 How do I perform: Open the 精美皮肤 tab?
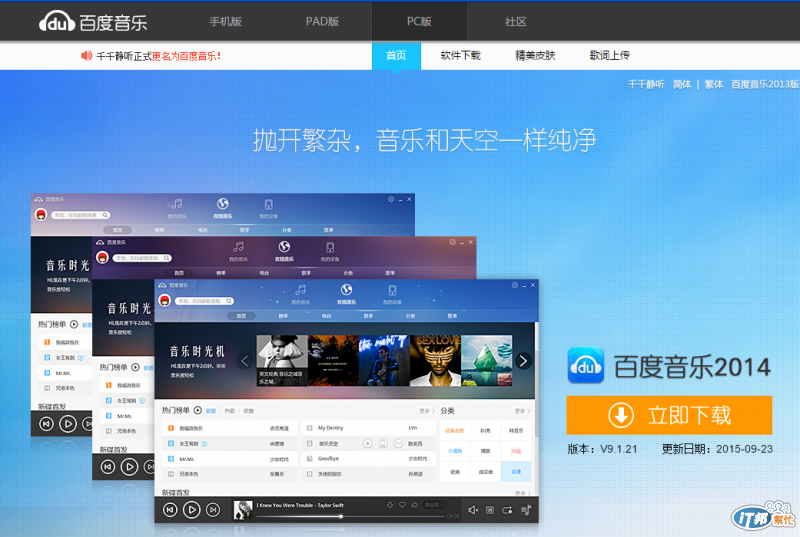point(535,56)
